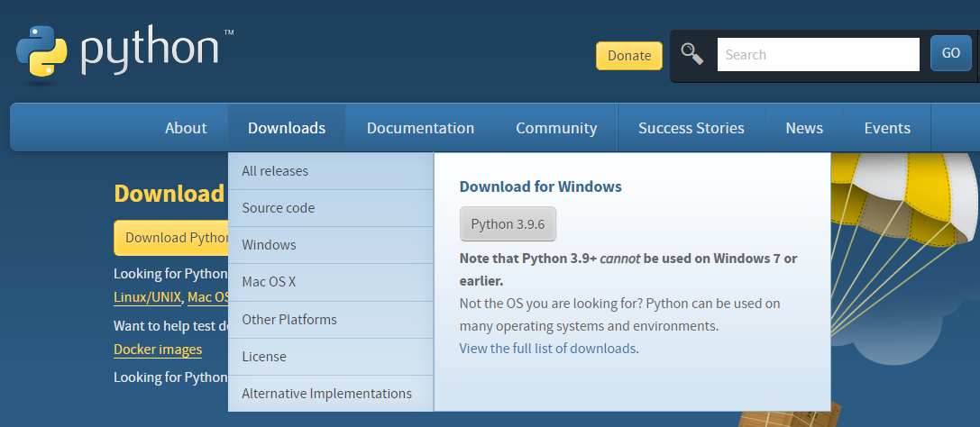The height and width of the screenshot is (427, 980).
Task: Open the Linux/UNIX link
Action: pyautogui.click(x=148, y=297)
